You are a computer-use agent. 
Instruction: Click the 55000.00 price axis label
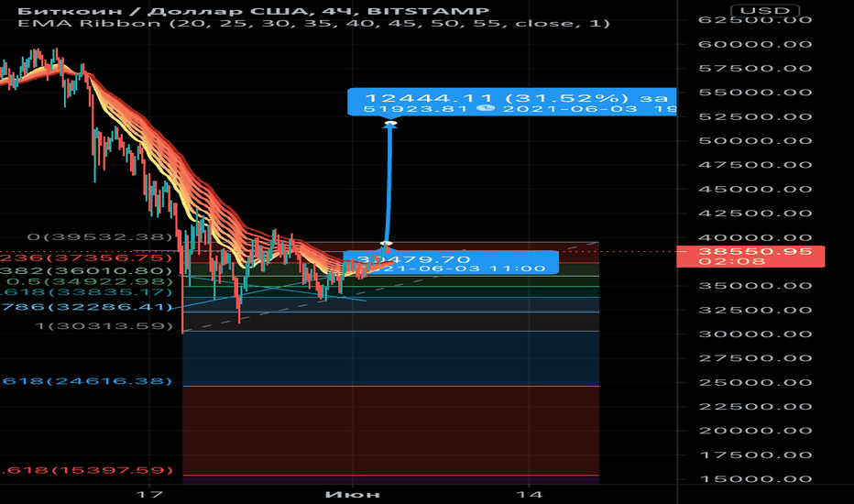tap(755, 92)
